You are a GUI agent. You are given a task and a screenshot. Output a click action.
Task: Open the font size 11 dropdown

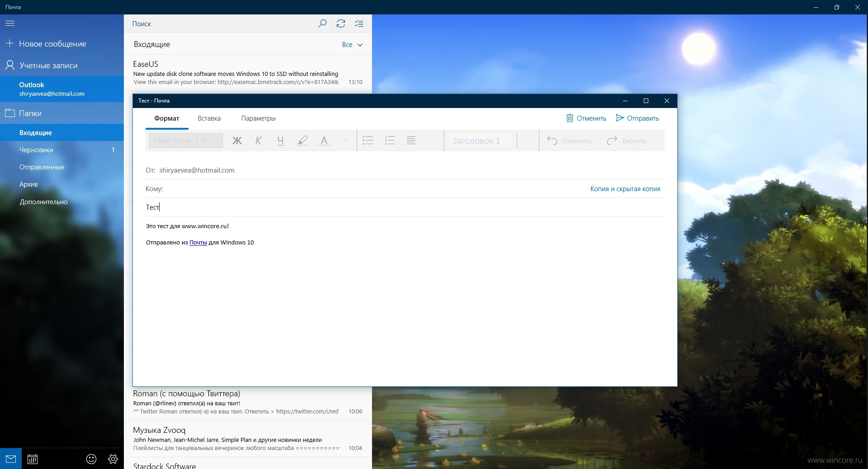point(210,141)
